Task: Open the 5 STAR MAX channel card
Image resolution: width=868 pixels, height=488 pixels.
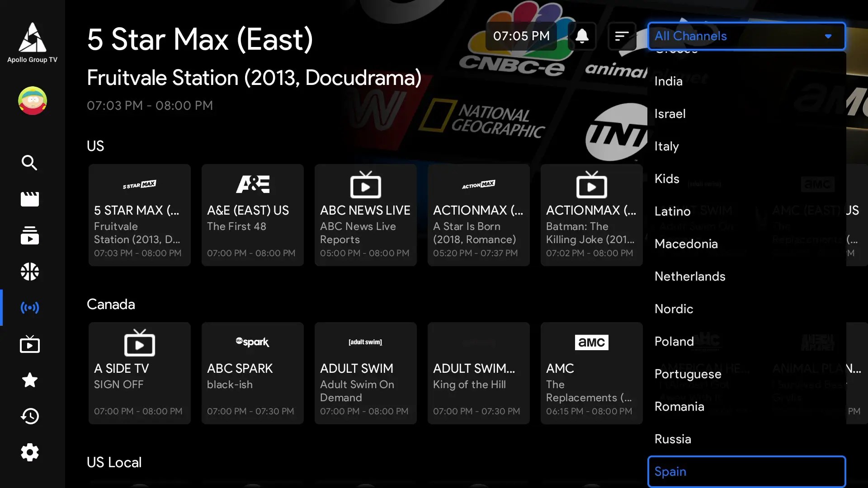Action: [x=140, y=215]
